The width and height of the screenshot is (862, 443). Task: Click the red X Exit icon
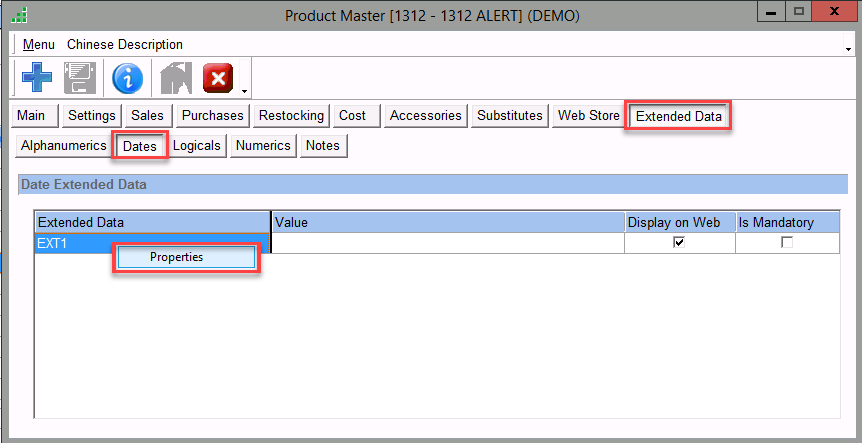tap(218, 77)
